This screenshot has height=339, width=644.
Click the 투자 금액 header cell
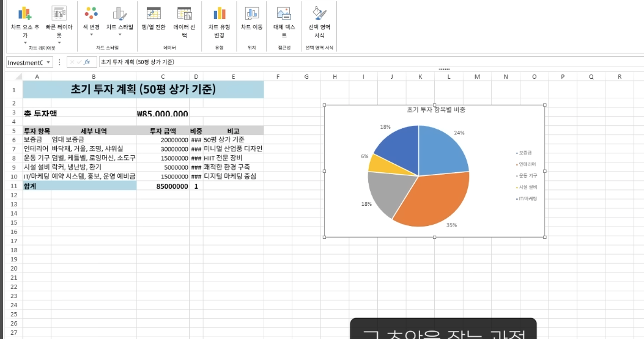[163, 131]
